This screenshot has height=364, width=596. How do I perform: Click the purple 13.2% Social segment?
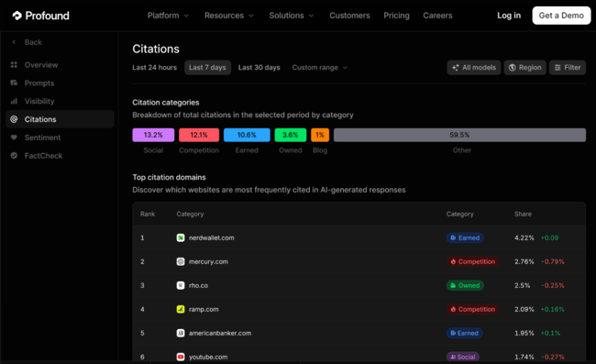click(x=153, y=135)
